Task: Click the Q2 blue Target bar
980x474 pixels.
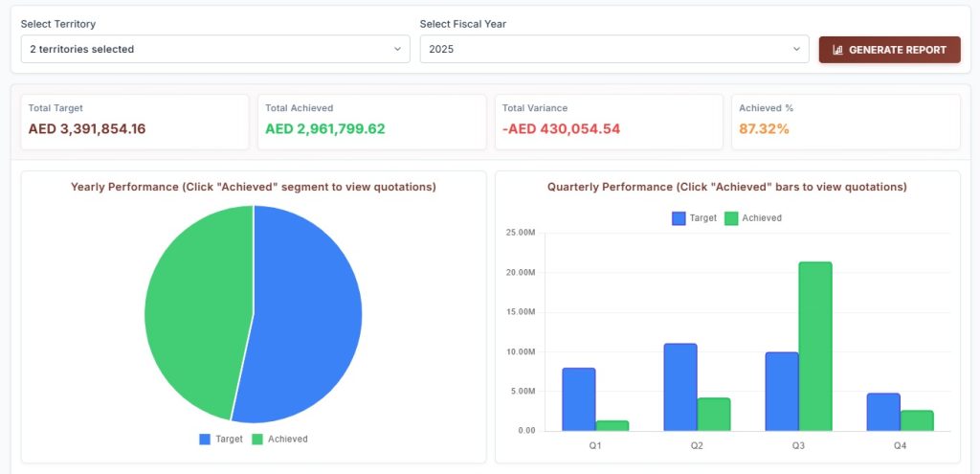Action: (x=680, y=387)
